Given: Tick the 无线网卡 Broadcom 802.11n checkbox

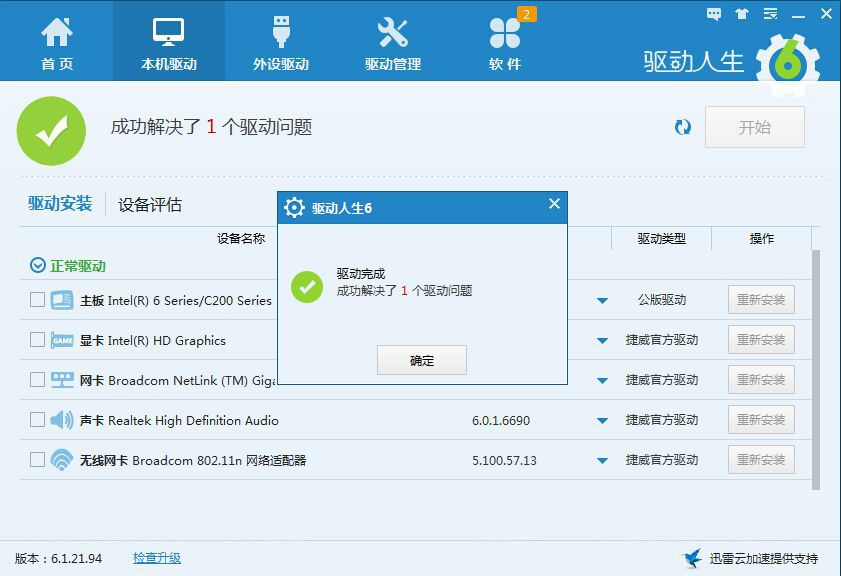Looking at the screenshot, I should (x=37, y=460).
